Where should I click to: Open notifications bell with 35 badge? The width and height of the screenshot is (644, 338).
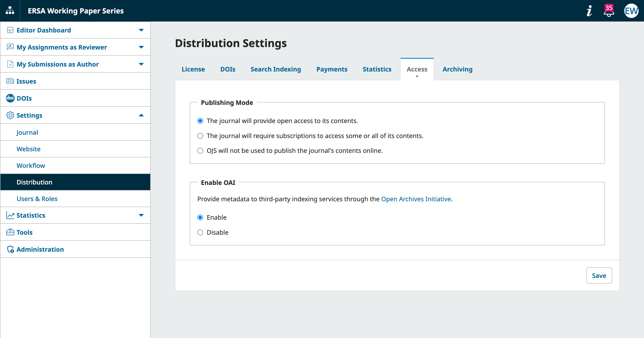[x=609, y=11]
